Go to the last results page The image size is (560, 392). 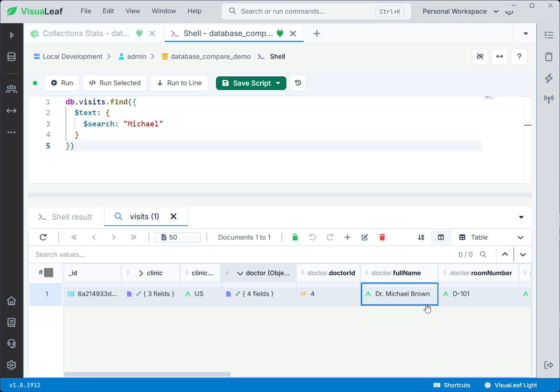click(x=134, y=237)
